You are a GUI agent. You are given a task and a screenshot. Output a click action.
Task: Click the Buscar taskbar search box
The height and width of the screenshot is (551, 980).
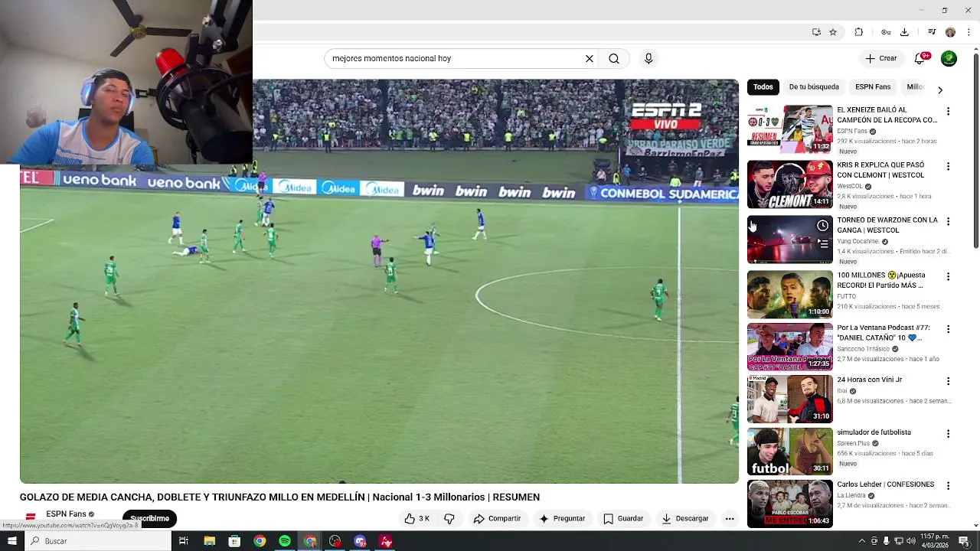click(x=97, y=541)
